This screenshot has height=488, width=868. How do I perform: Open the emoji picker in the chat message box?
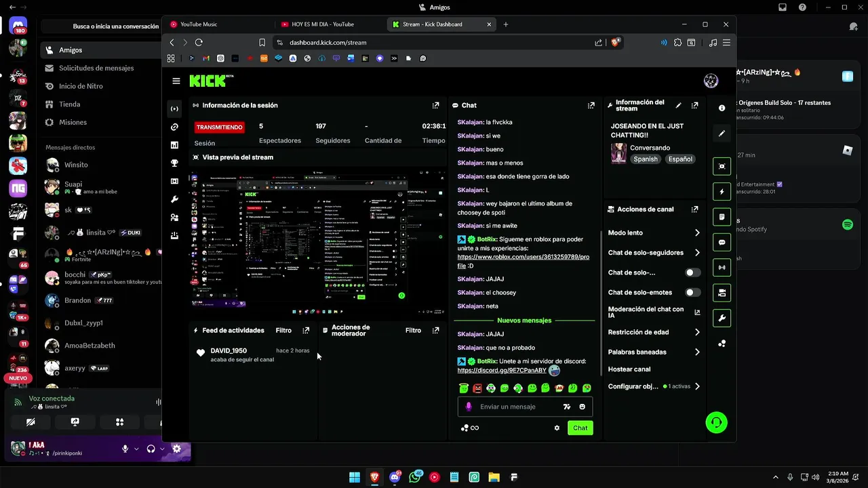click(582, 407)
